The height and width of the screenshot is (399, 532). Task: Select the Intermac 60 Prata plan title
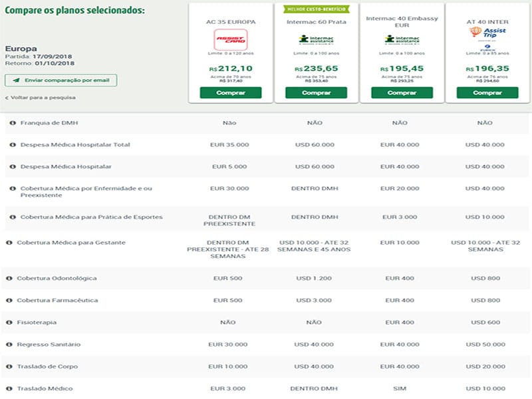pyautogui.click(x=317, y=22)
